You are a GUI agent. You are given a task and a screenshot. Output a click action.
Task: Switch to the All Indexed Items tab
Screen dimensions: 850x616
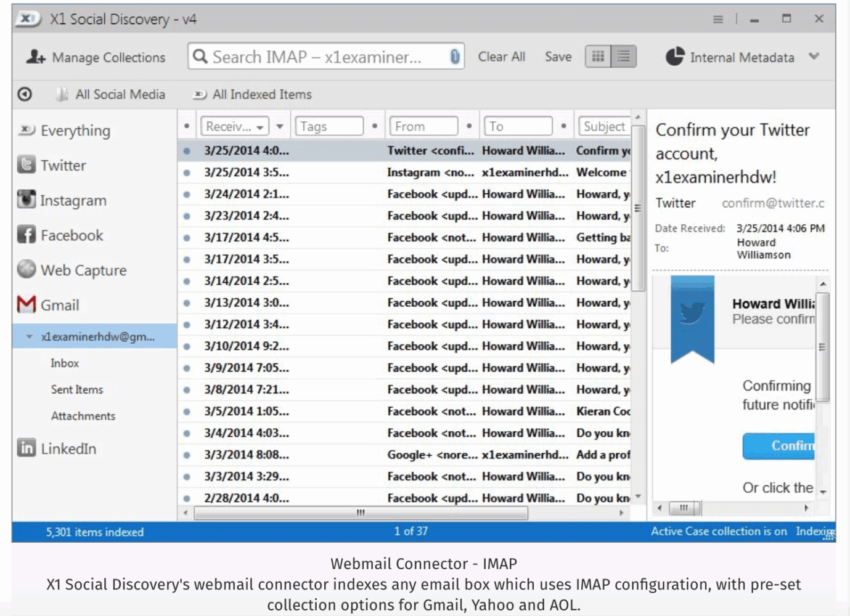tap(253, 94)
